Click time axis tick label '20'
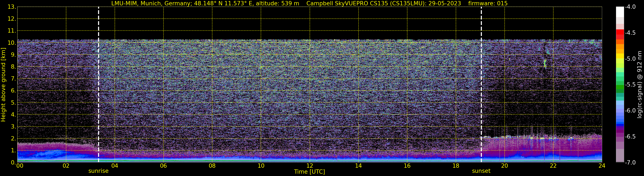This screenshot has height=176, width=644. pyautogui.click(x=505, y=166)
